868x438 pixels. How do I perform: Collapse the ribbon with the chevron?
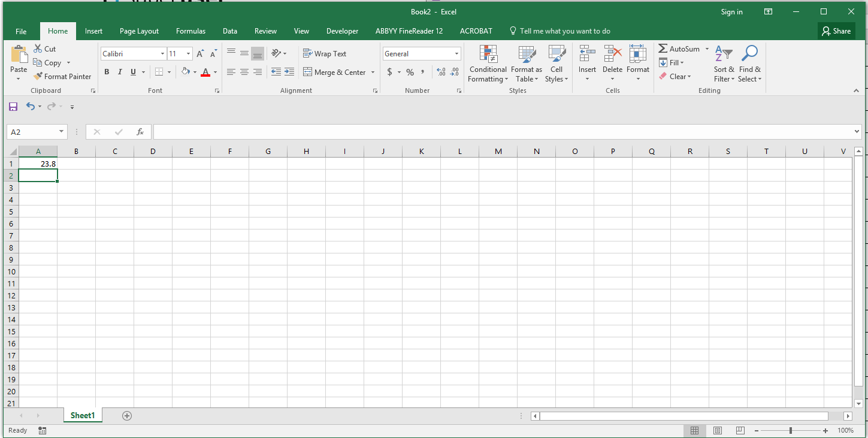click(855, 90)
